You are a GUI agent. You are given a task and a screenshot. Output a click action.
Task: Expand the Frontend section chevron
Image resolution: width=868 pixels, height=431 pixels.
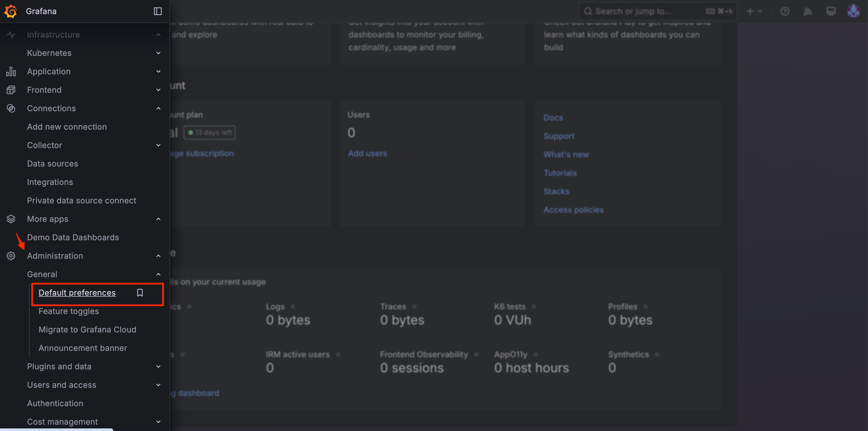158,90
